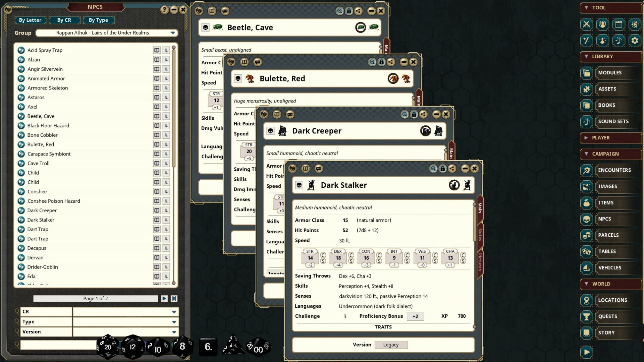Toggle the C button beside DEX score
The image size is (644, 362).
click(351, 255)
